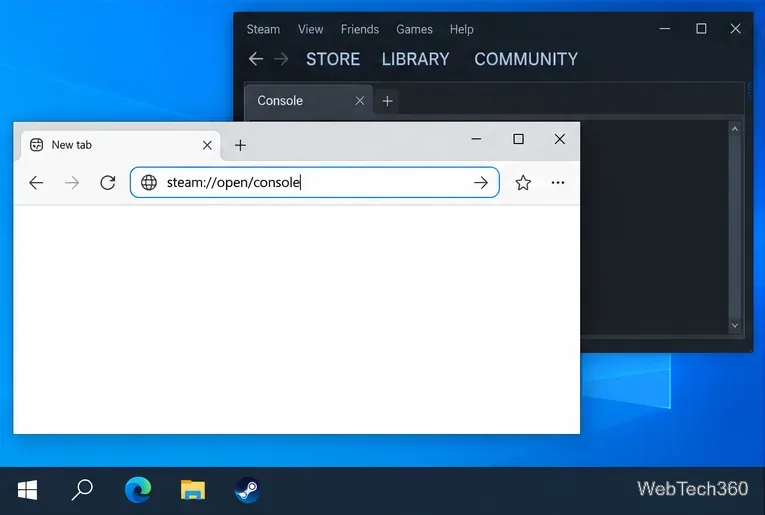Go to Steam STORE section
The height and width of the screenshot is (515, 765).
point(333,59)
